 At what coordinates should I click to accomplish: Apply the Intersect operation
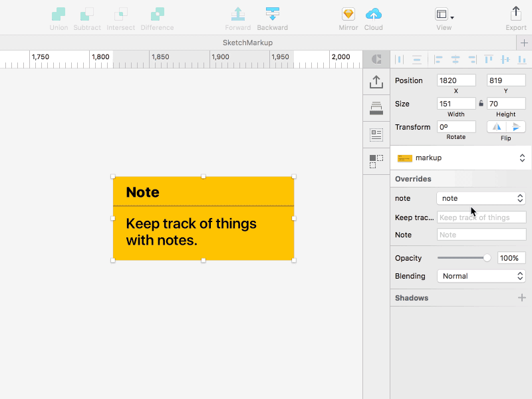tap(120, 15)
